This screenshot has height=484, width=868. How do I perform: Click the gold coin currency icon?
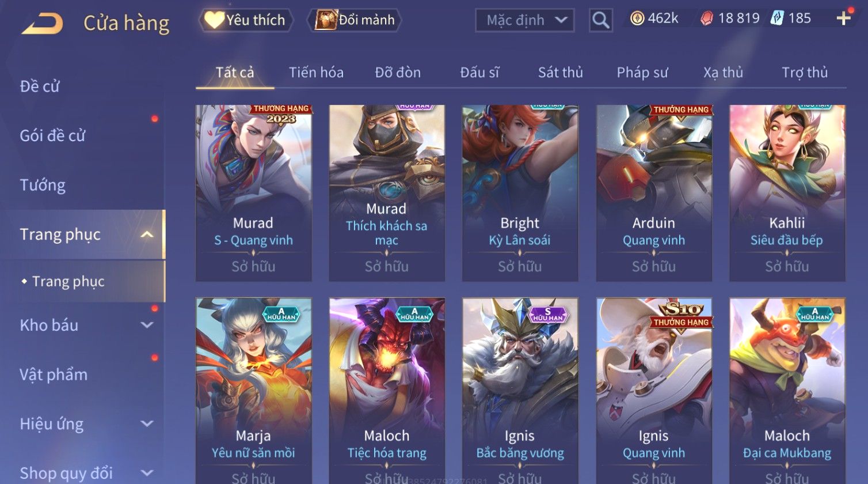(x=637, y=18)
